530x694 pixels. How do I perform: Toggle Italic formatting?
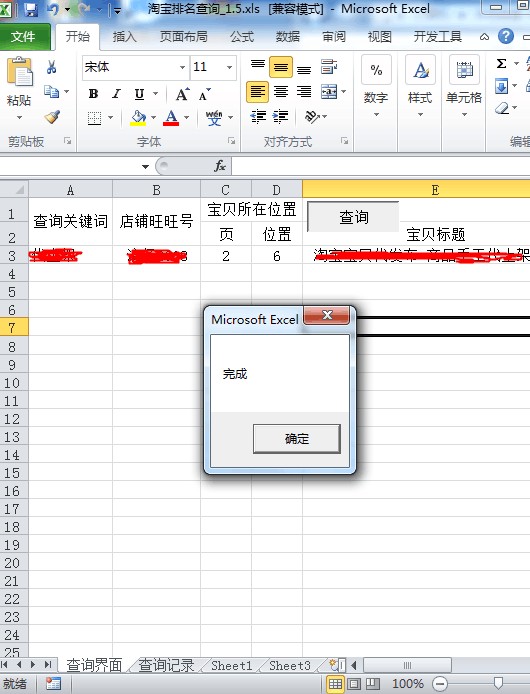[116, 94]
